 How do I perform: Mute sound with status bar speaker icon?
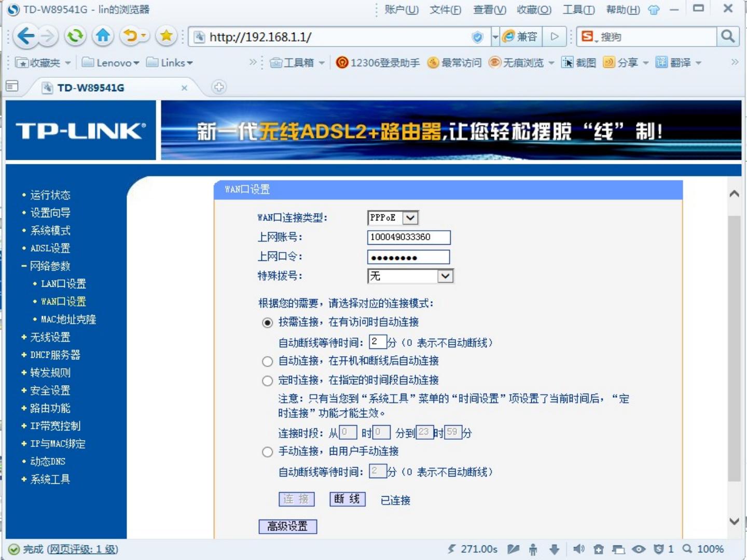tap(578, 549)
